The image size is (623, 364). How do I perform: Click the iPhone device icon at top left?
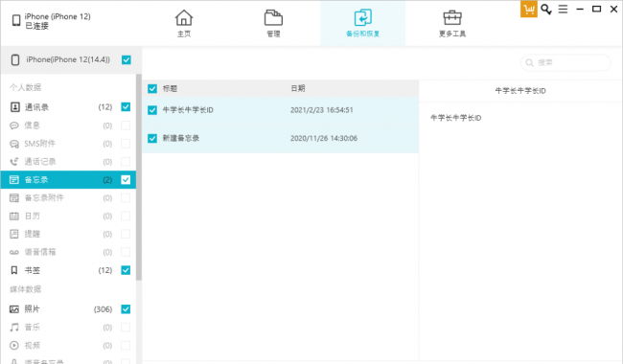coord(16,20)
